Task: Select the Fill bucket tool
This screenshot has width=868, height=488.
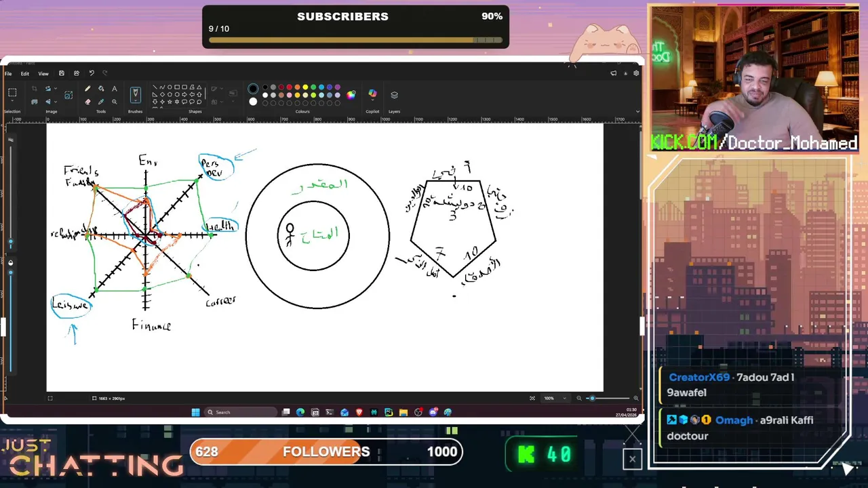Action: 101,89
